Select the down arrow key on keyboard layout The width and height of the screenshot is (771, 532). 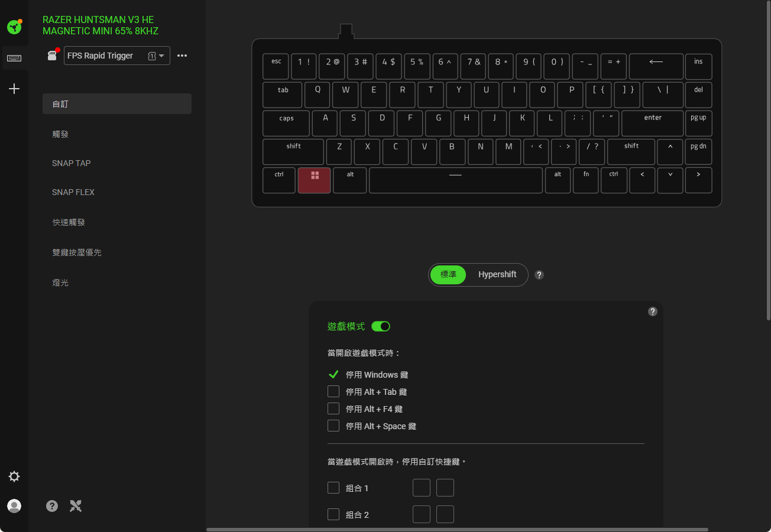(x=670, y=180)
